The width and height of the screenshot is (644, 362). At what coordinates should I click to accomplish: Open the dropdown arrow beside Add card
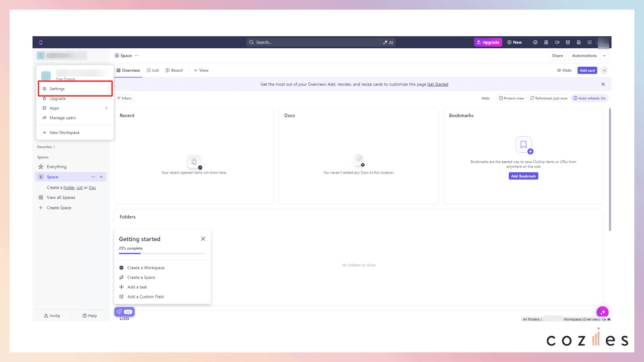coord(604,70)
